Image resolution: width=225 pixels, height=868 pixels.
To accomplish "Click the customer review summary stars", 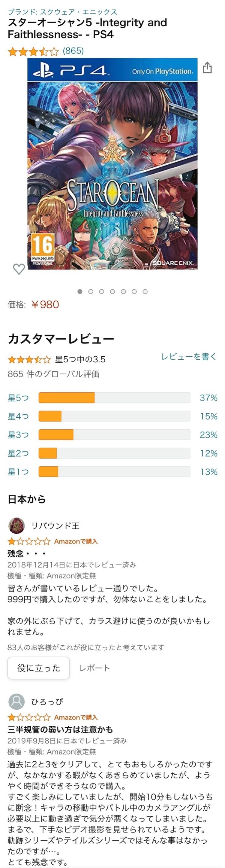I will 29,360.
